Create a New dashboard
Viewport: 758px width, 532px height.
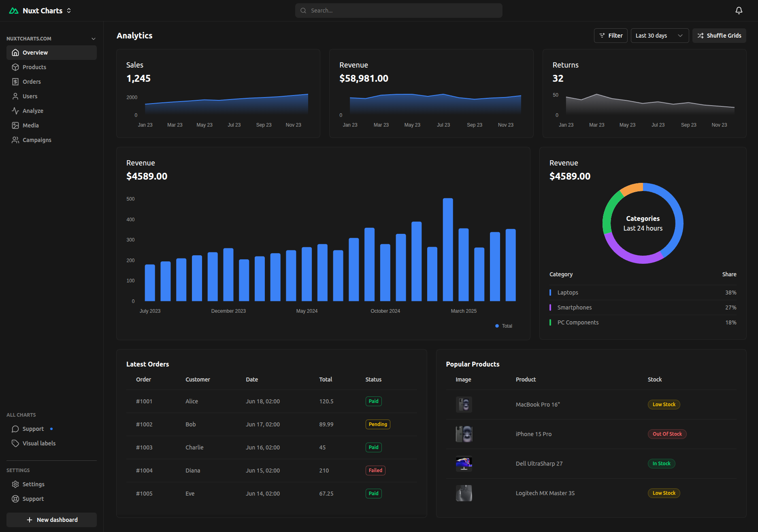pyautogui.click(x=51, y=520)
